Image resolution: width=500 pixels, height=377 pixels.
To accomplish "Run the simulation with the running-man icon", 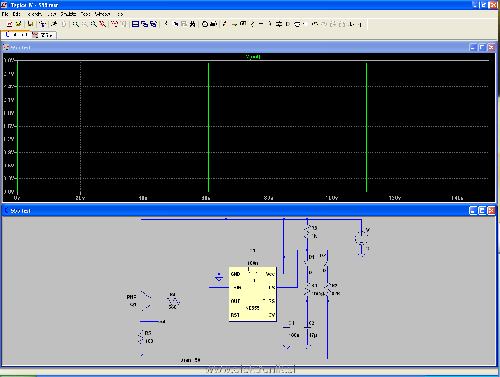I will click(54, 24).
